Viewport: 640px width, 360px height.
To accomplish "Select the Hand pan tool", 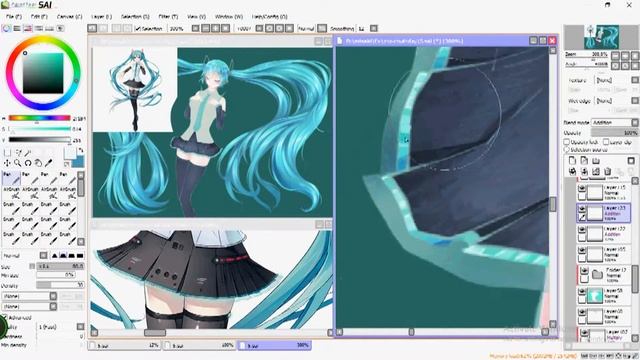I will coord(38,163).
